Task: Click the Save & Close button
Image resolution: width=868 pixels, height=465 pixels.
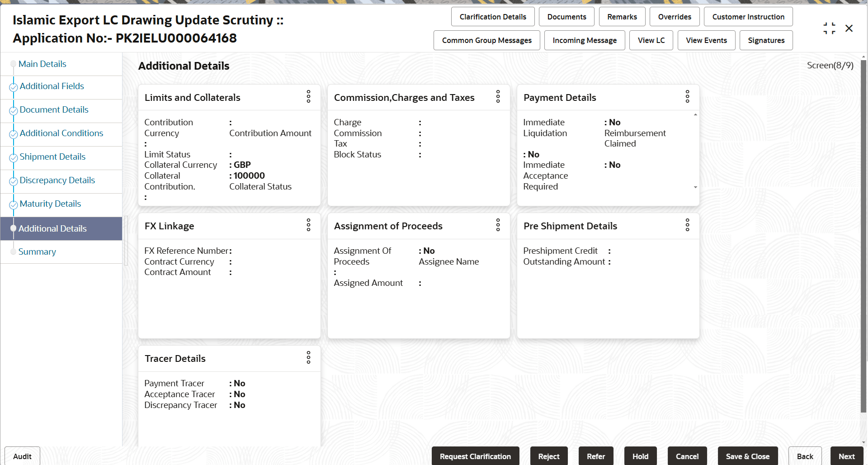Action: [x=748, y=456]
